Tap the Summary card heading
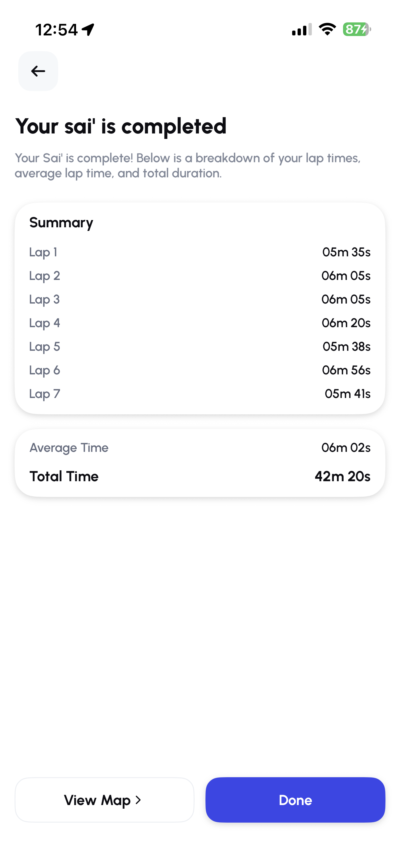Screen dimensions: 400x868 click(x=61, y=223)
